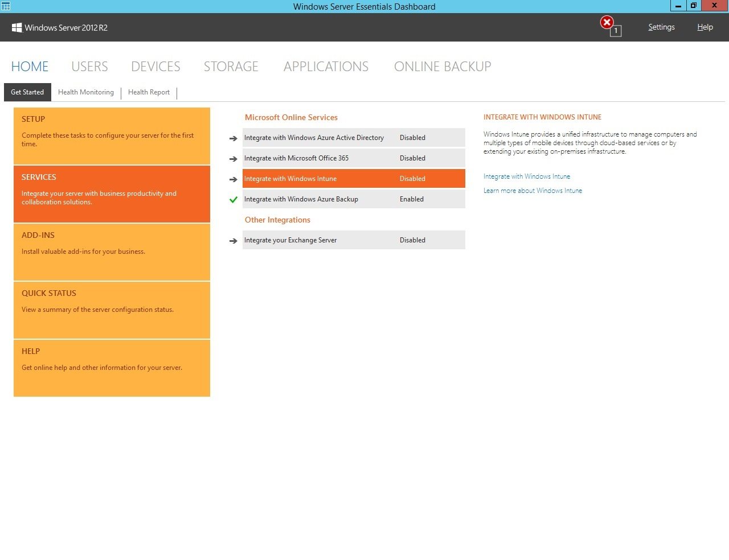Click Disabled status of Exchange Server
Viewport: 729px width, 560px height.
(x=412, y=240)
